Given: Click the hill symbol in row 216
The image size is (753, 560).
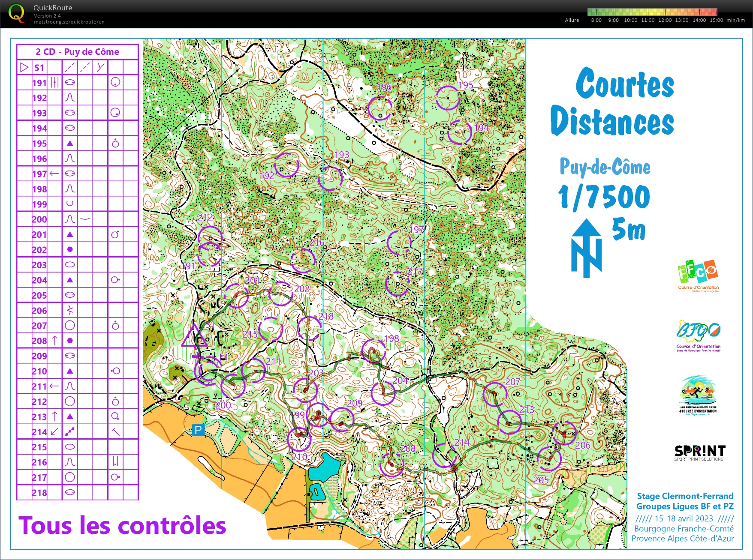Looking at the screenshot, I should coord(70,462).
